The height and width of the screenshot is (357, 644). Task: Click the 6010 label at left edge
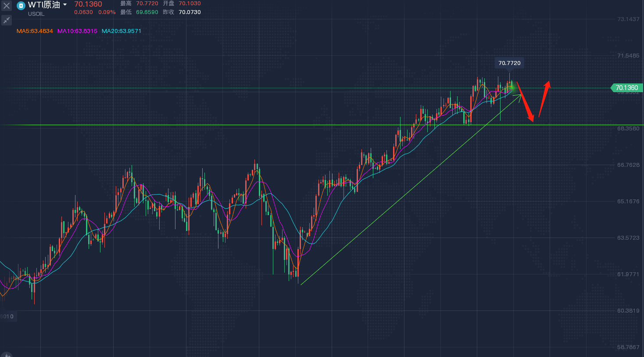point(7,317)
